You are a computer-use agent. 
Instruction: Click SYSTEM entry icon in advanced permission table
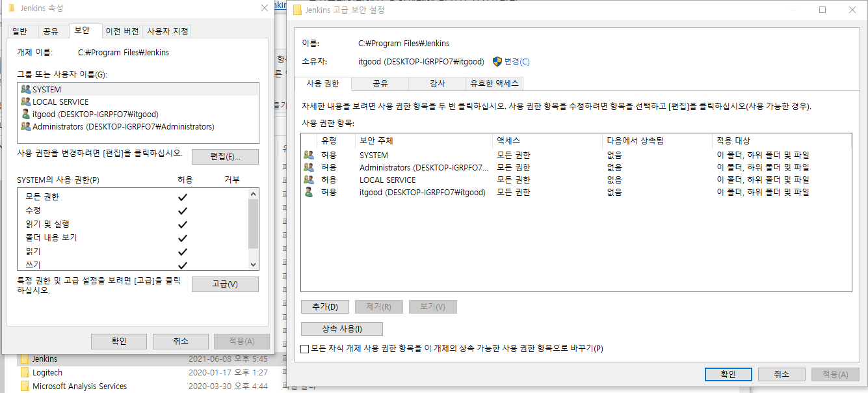coord(309,155)
